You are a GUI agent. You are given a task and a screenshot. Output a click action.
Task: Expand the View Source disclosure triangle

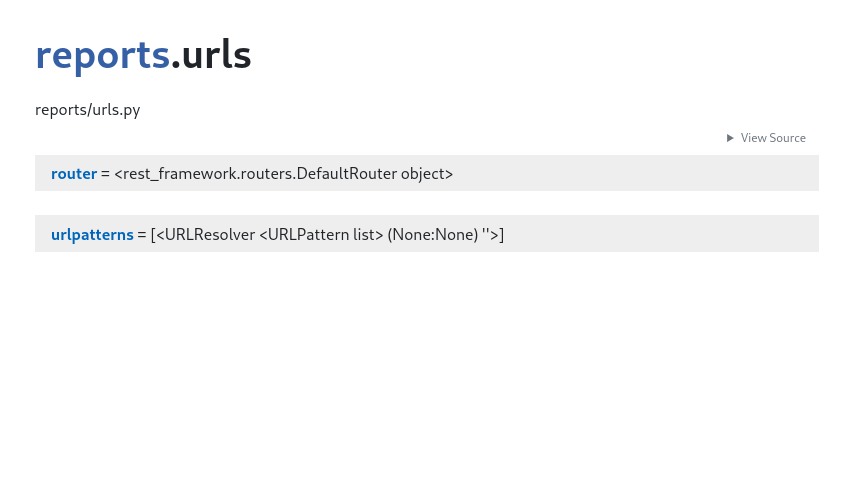click(730, 138)
